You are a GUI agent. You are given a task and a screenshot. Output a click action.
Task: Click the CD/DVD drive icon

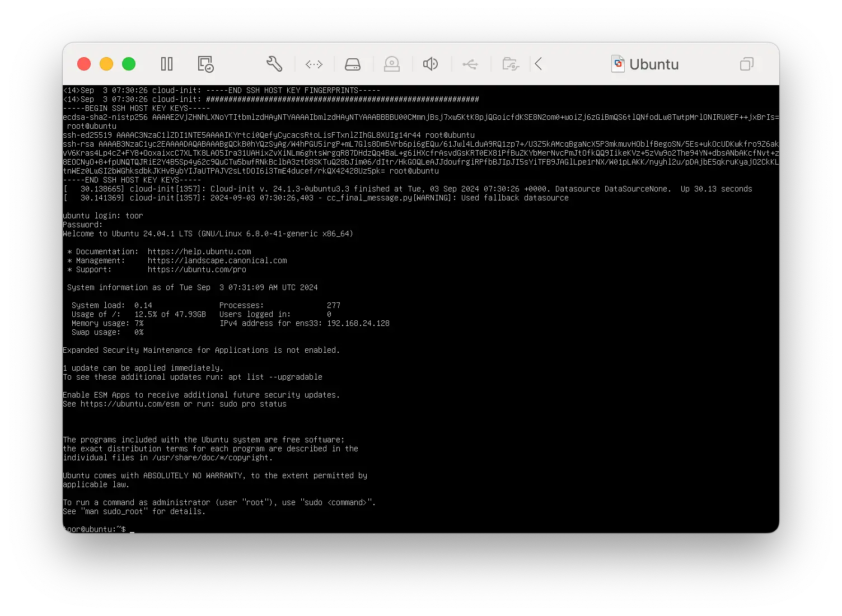pyautogui.click(x=392, y=64)
